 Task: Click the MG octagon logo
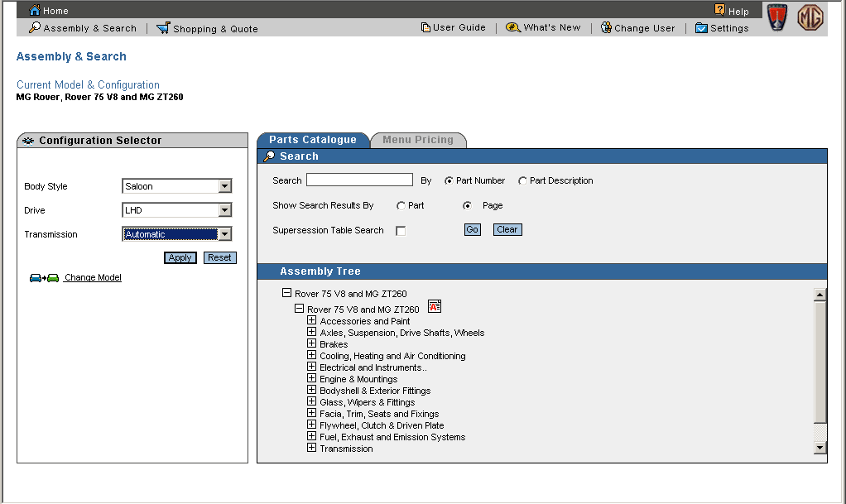[810, 17]
